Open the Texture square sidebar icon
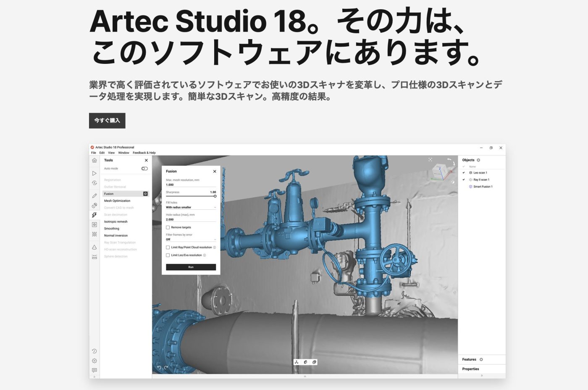 [94, 225]
